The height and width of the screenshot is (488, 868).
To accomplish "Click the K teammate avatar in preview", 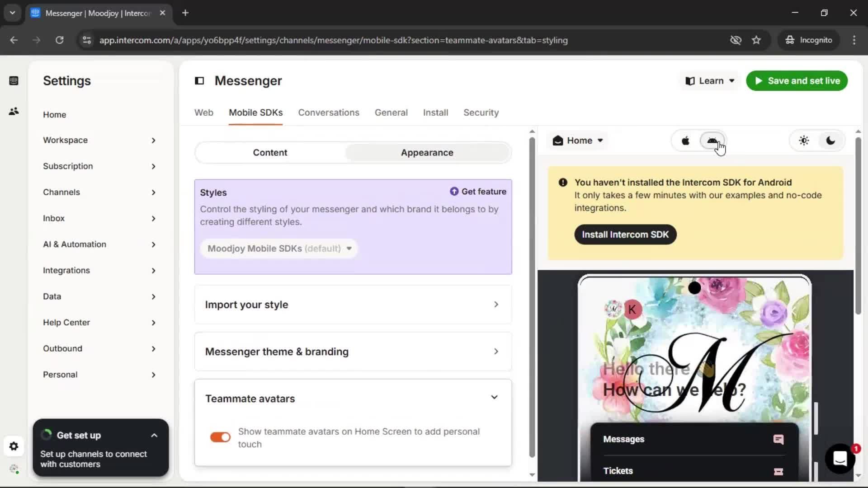I will pos(632,310).
